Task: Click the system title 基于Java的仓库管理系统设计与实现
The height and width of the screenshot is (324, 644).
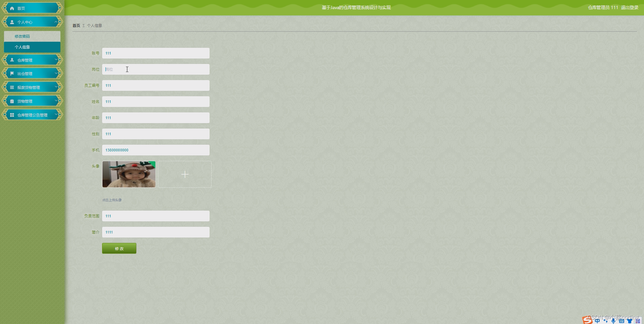Action: (x=356, y=7)
